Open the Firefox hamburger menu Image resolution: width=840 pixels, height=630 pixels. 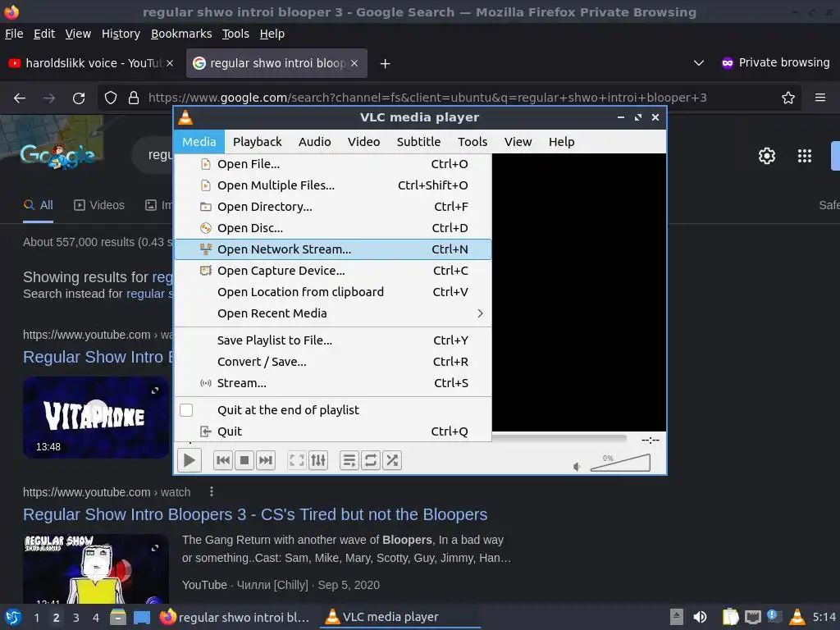tap(820, 98)
